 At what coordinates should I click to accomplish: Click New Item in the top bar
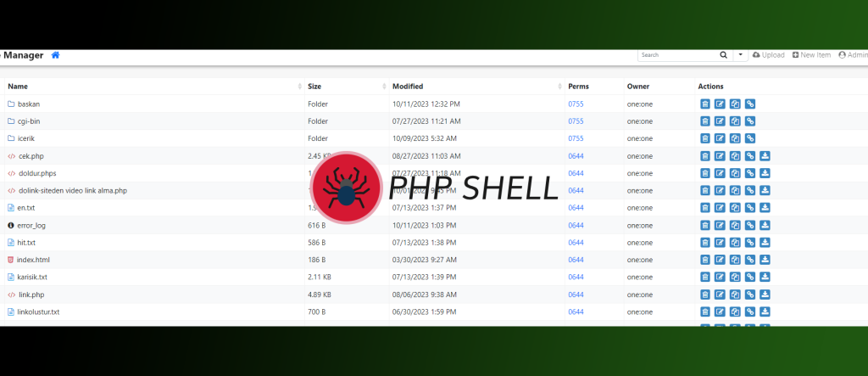[x=811, y=55]
